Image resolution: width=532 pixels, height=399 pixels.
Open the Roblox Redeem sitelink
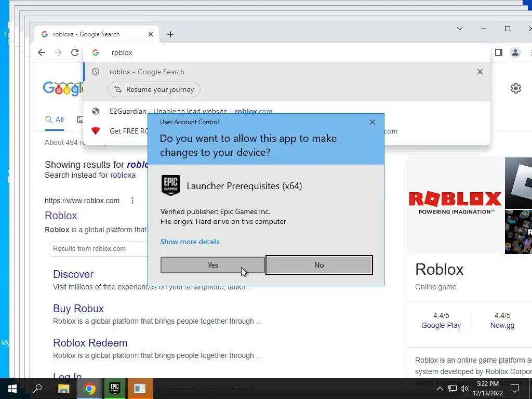(90, 343)
